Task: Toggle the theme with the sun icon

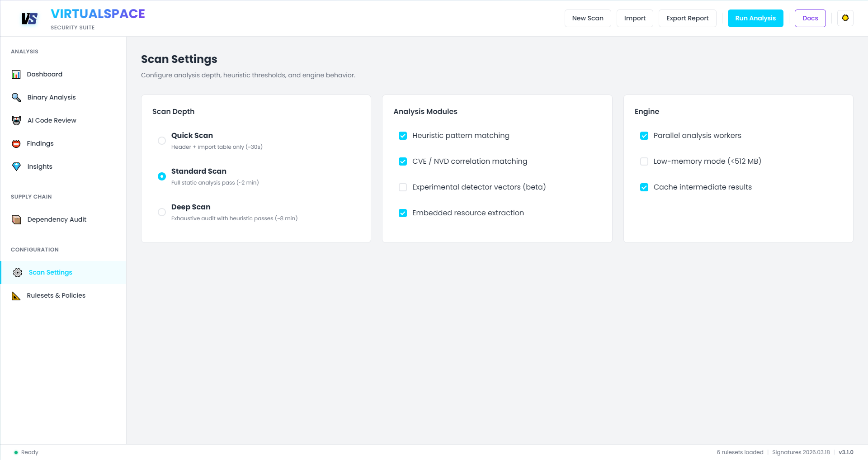Action: pyautogui.click(x=845, y=18)
